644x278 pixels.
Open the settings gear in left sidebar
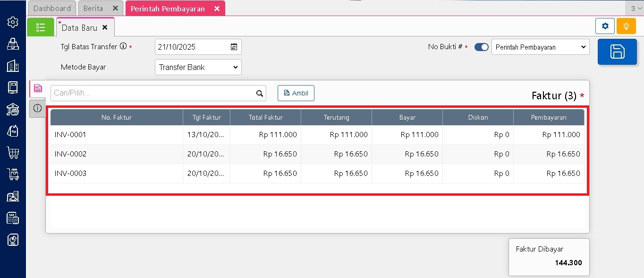(x=13, y=22)
